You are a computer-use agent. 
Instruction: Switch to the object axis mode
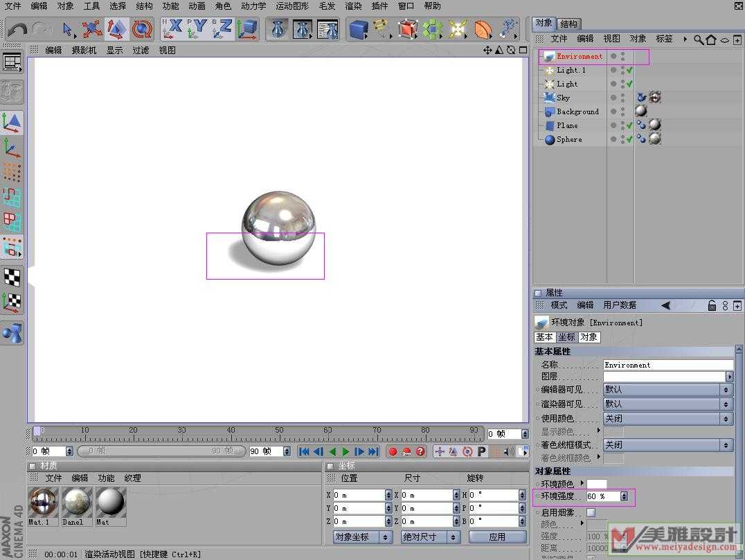click(x=12, y=147)
